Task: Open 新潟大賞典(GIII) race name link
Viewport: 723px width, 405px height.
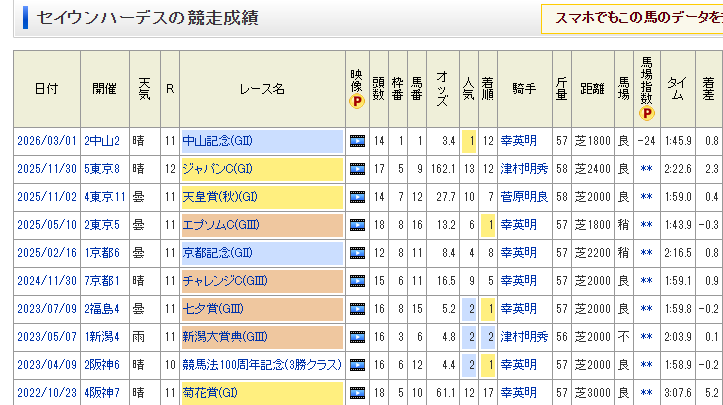Action: [226, 338]
